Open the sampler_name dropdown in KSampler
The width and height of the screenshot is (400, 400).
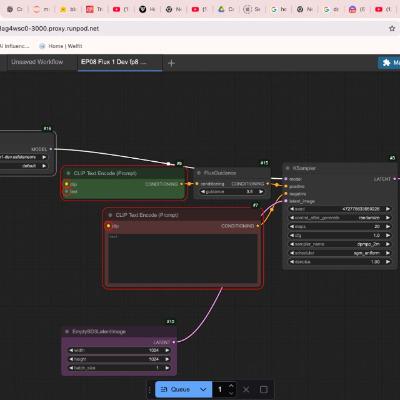point(340,244)
